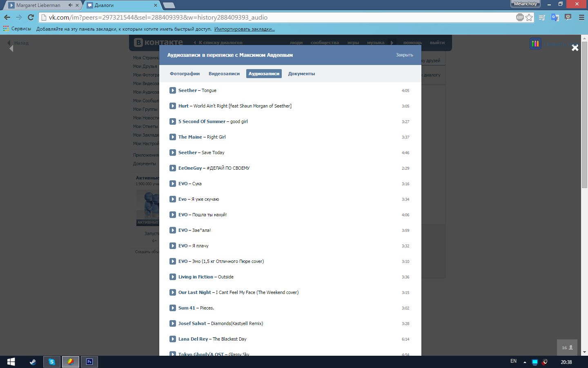Click artist link Living in Fiction

click(196, 277)
